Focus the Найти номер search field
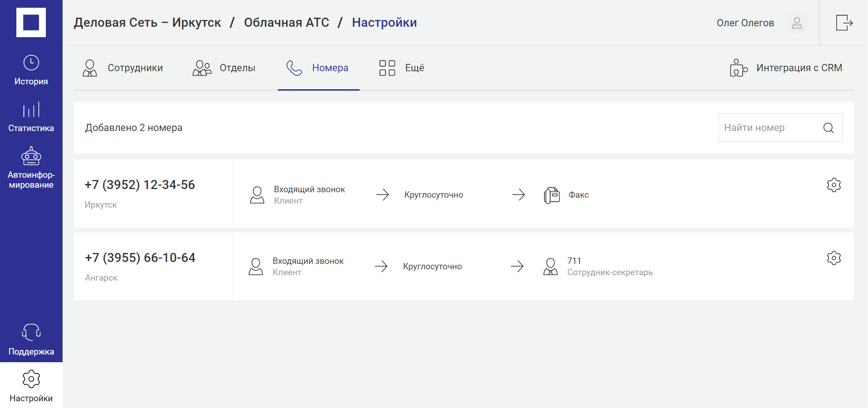The width and height of the screenshot is (868, 408). (x=769, y=128)
